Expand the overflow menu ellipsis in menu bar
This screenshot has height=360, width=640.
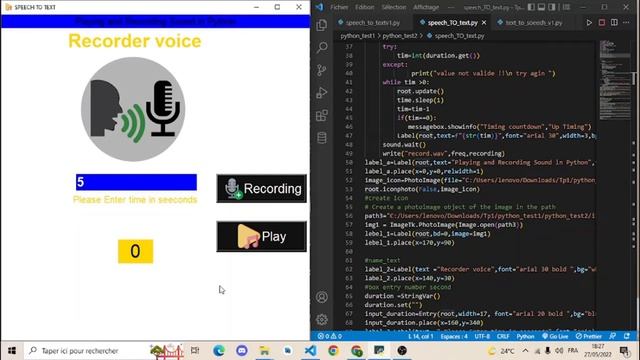click(x=451, y=7)
